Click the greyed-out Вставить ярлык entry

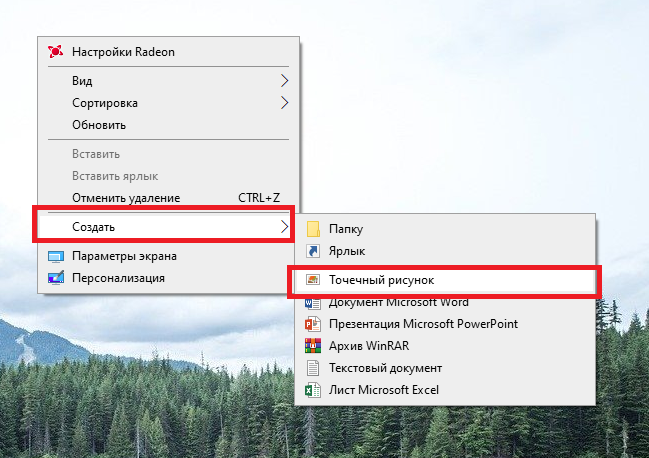[x=168, y=176]
